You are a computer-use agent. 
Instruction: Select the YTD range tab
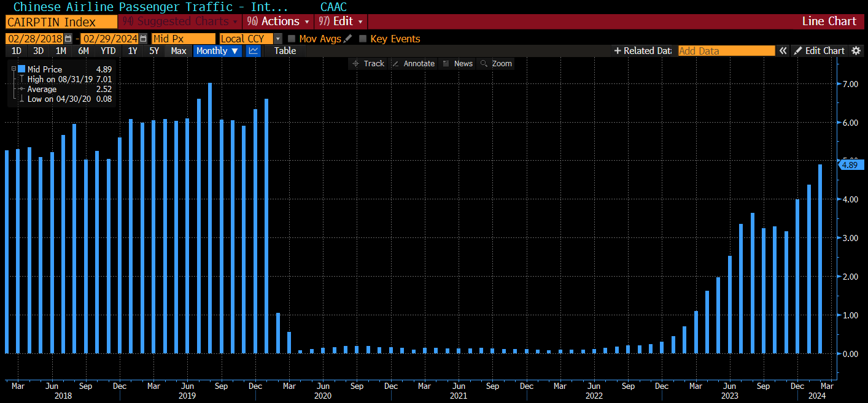pos(108,51)
